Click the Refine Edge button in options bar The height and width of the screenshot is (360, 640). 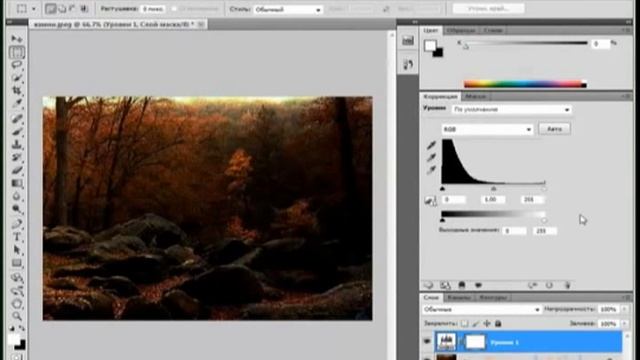[489, 9]
